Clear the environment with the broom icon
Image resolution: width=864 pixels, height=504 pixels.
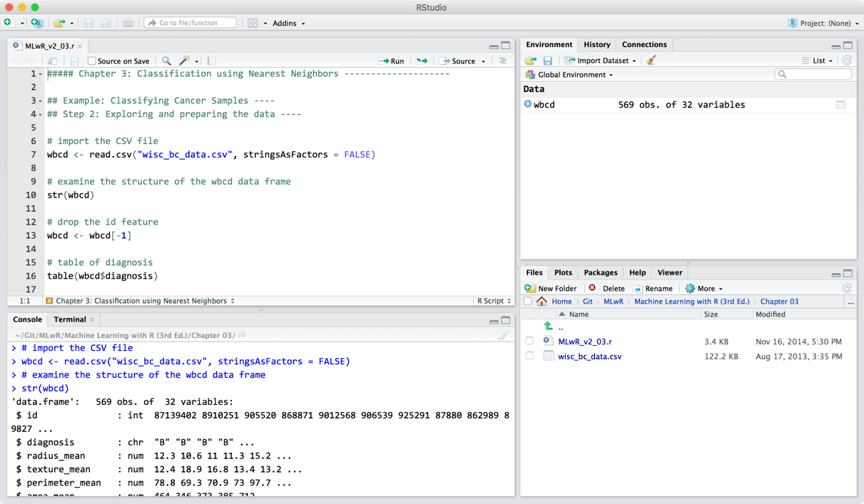point(651,61)
